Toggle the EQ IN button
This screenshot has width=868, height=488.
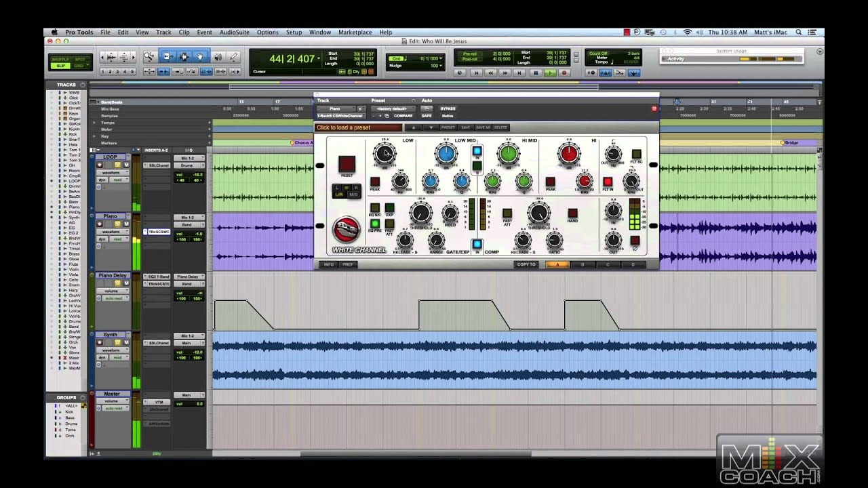click(477, 151)
